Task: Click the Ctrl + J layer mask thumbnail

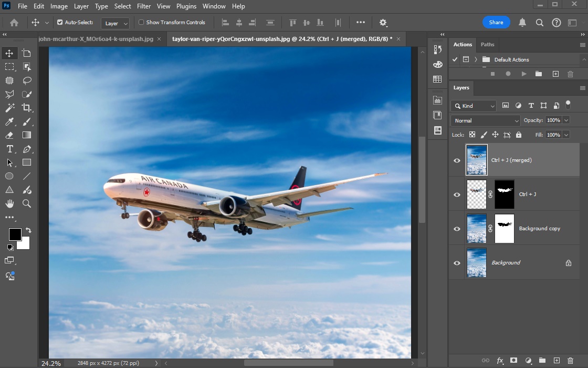Action: coord(505,194)
